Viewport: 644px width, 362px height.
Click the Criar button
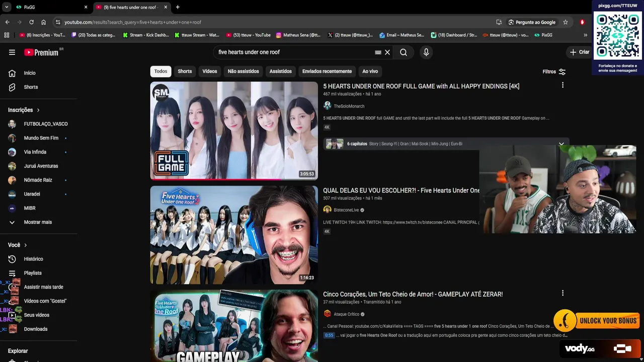[x=579, y=52]
